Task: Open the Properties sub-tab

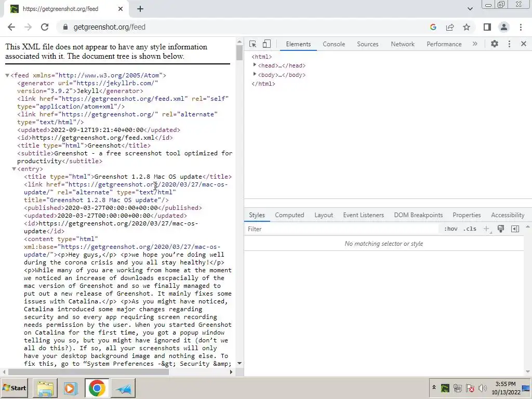Action: tap(467, 215)
